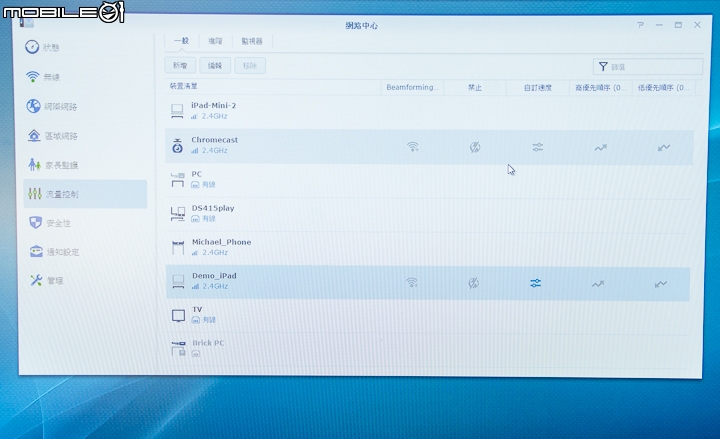Open custom speed settings for Demo_iPad
The height and width of the screenshot is (439, 720).
point(536,283)
